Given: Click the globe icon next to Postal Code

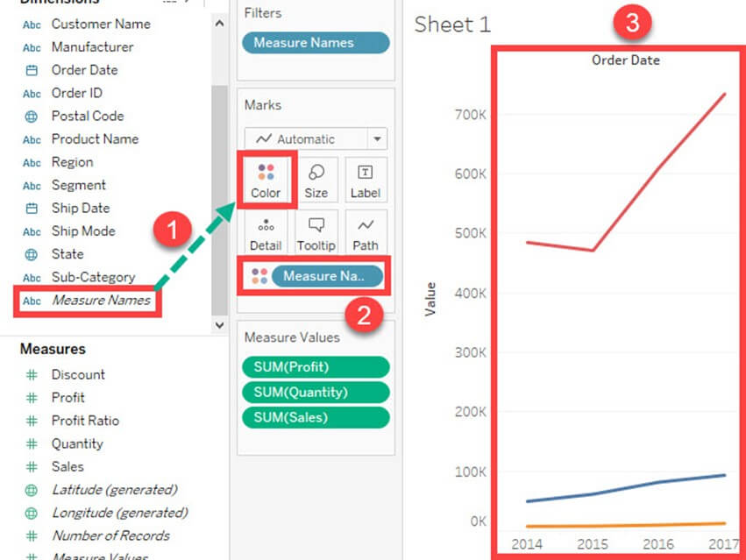Looking at the screenshot, I should pos(32,116).
